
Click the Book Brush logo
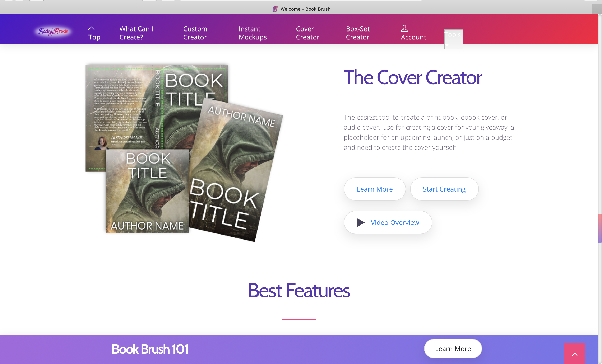[x=53, y=32]
